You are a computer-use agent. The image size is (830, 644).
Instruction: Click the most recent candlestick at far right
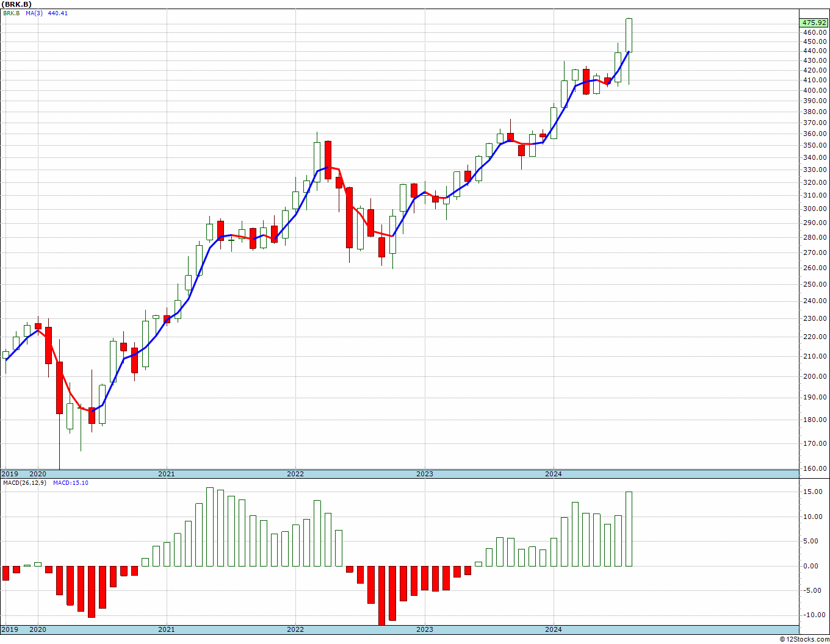629,35
